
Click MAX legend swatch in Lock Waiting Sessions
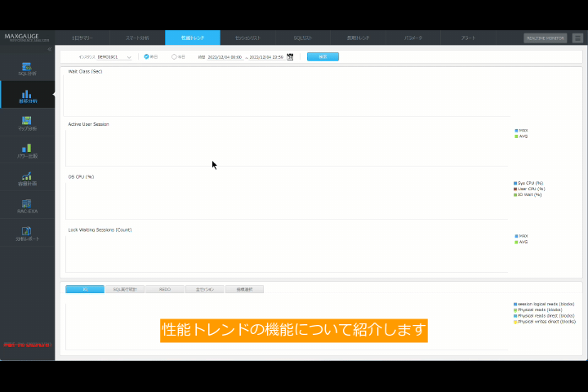[x=516, y=236]
